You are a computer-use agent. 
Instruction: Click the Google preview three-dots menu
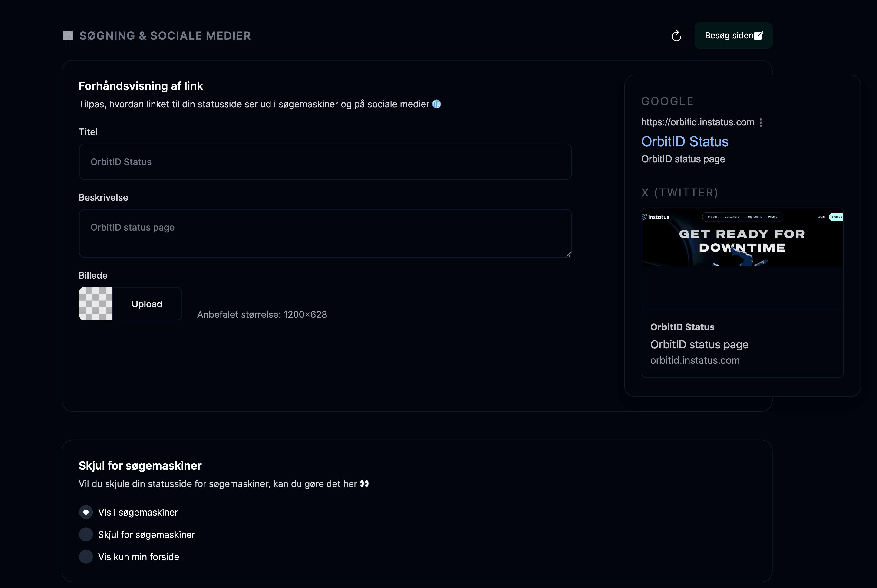[x=761, y=123]
